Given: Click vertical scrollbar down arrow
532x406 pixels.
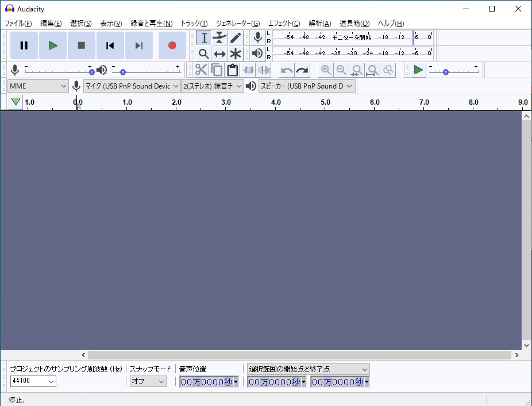Looking at the screenshot, I should click(526, 345).
